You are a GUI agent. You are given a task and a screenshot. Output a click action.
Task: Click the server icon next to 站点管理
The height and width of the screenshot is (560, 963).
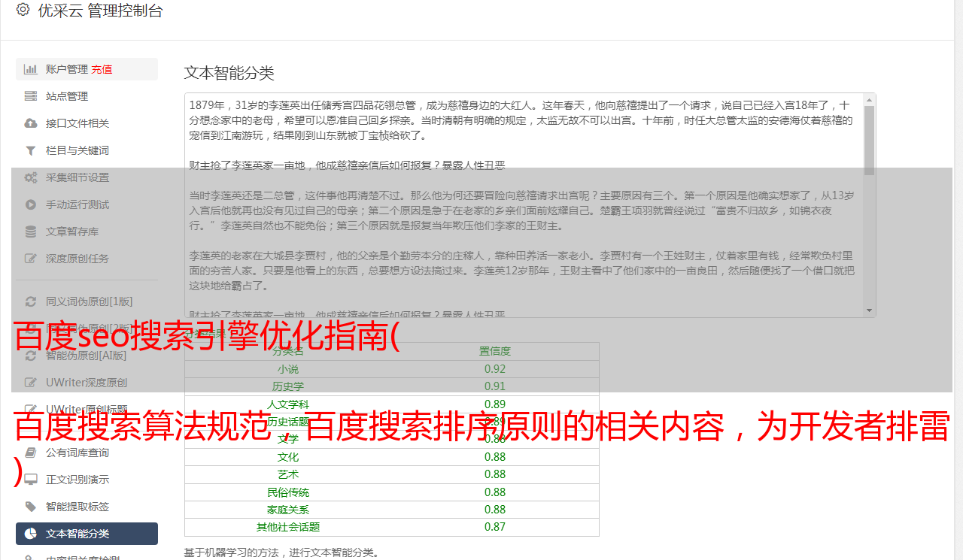point(31,96)
